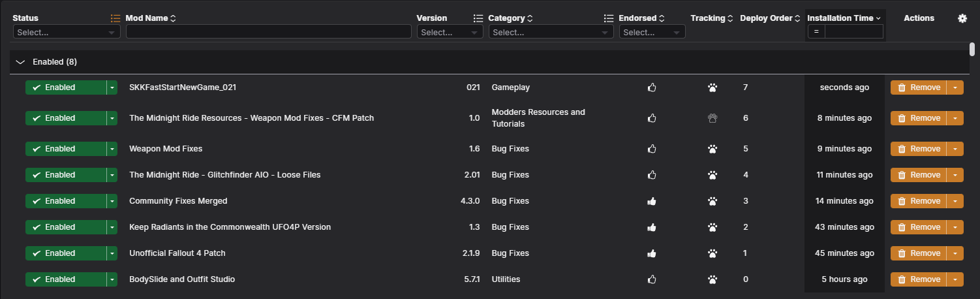The height and width of the screenshot is (299, 980).
Task: Click the vertical scrollbar on the mod list
Action: (x=972, y=50)
